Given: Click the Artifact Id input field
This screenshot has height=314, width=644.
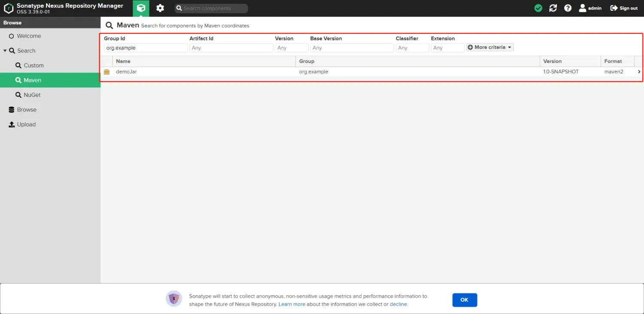Looking at the screenshot, I should [x=231, y=48].
